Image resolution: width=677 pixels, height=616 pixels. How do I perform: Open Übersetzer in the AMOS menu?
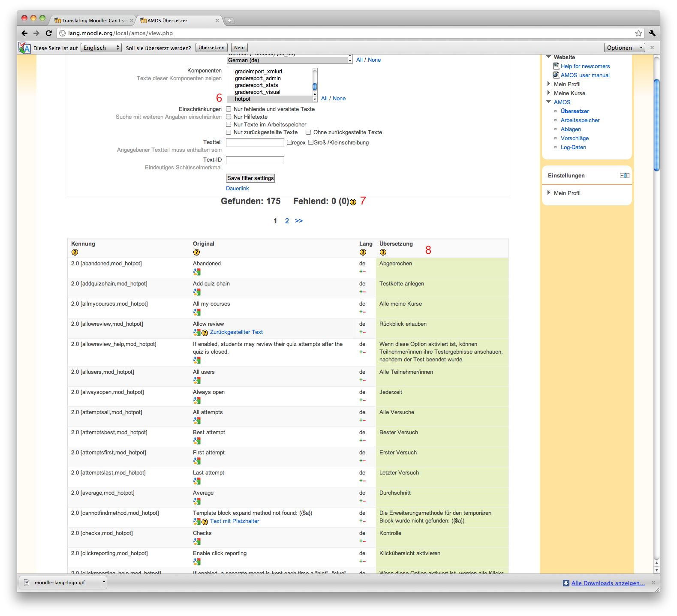tap(575, 111)
